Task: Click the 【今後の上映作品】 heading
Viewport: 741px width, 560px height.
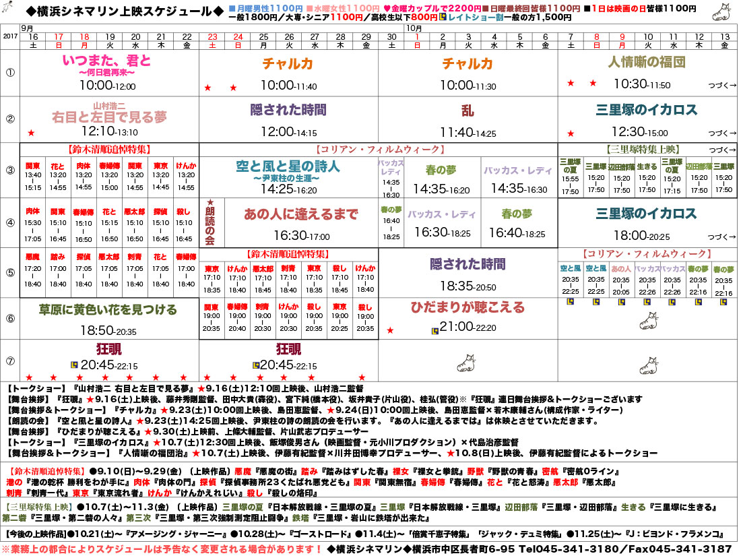Action: [36, 534]
